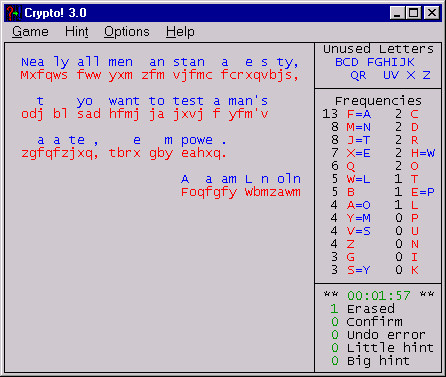Click frequency entry 'X=E'
Image resolution: width=446 pixels, height=377 pixels.
tap(359, 153)
